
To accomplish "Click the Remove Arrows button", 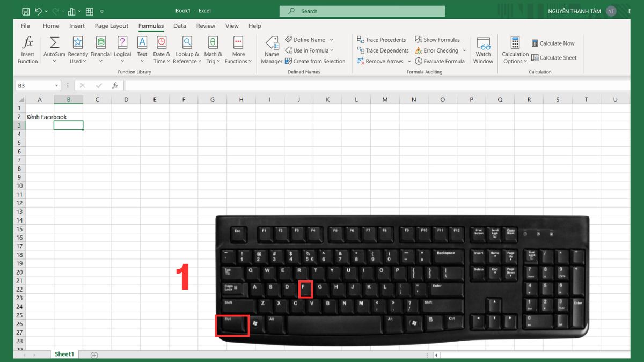I will coord(380,61).
